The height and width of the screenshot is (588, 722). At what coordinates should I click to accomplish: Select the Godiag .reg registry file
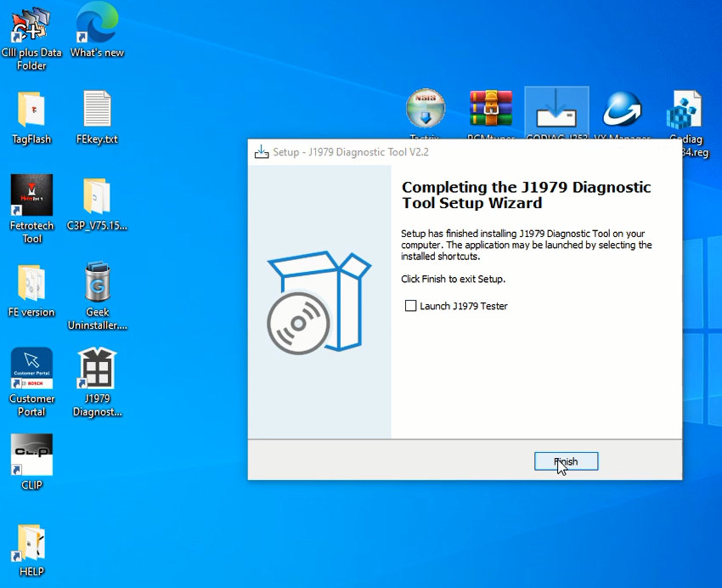pyautogui.click(x=685, y=110)
